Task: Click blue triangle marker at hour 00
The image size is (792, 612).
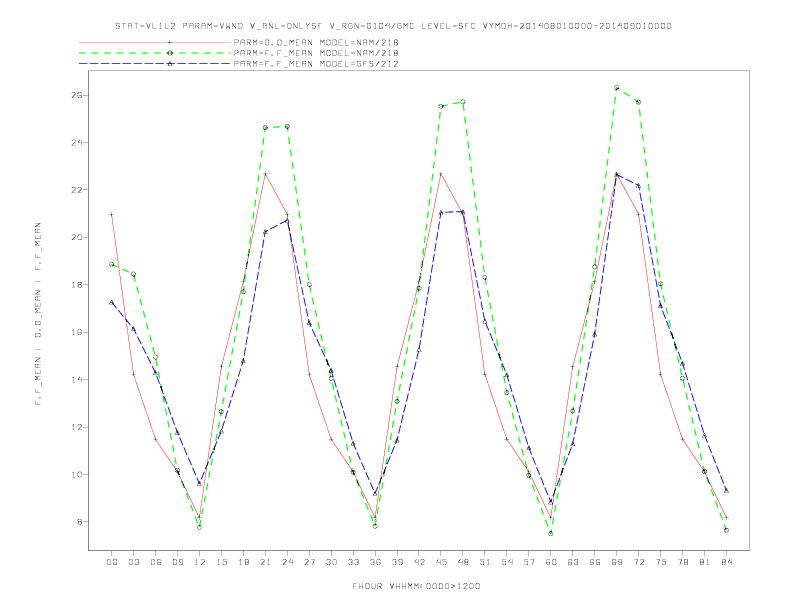Action: tap(112, 302)
